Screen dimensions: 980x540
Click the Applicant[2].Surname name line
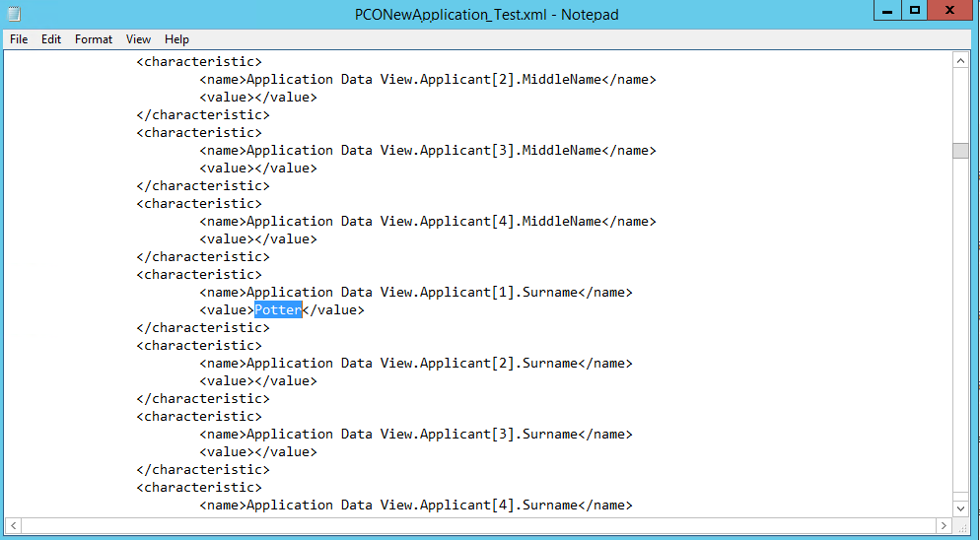(x=416, y=364)
